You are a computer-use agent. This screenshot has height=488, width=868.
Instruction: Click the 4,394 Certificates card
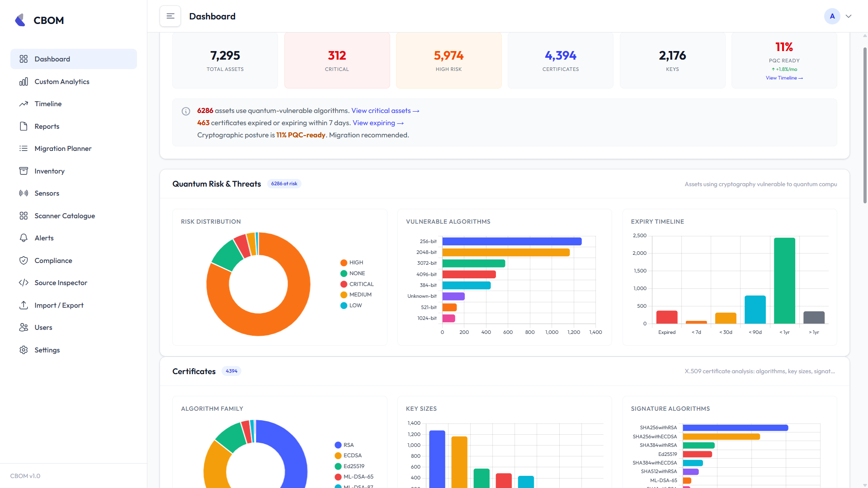tap(561, 60)
